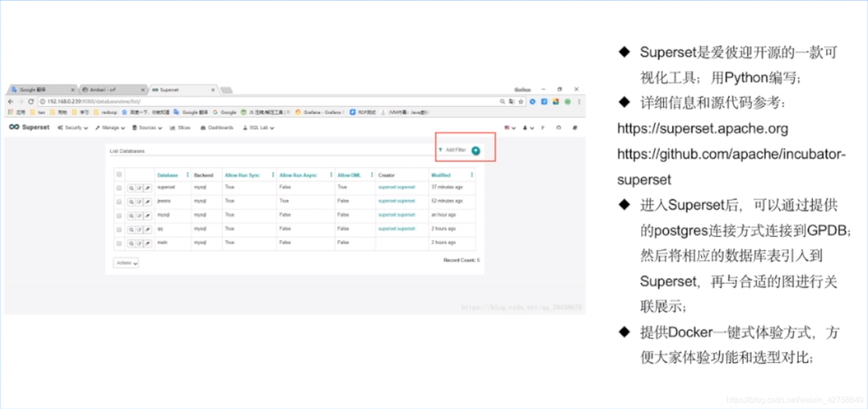868x409 pixels.
Task: Sort by Allow Run Async column header
Action: (x=298, y=175)
